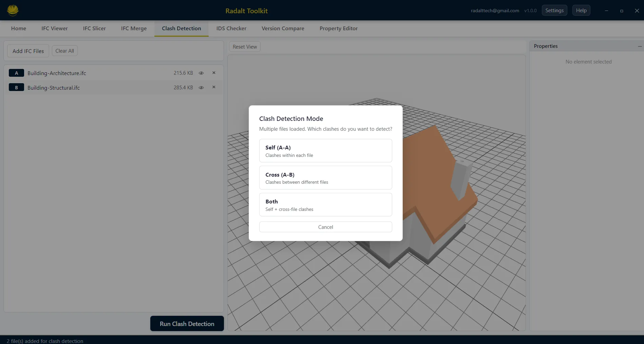Click the Radalt Toolkit logo
This screenshot has height=344, width=644.
click(13, 10)
